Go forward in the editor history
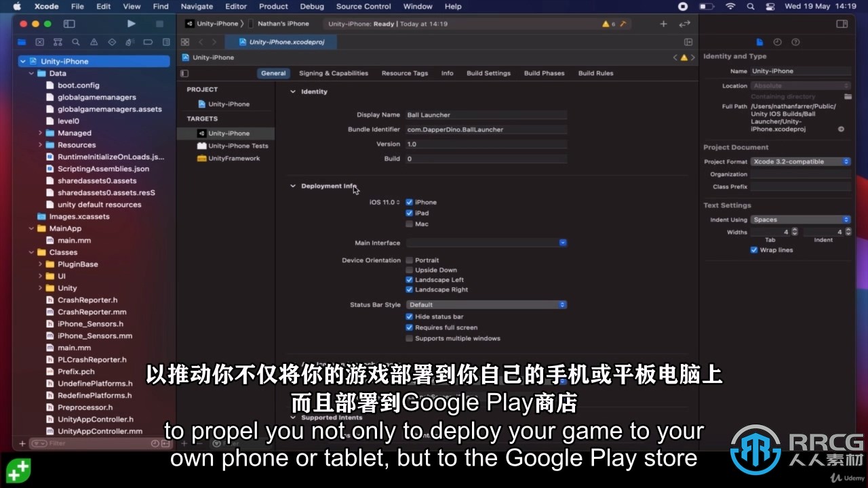 point(214,42)
